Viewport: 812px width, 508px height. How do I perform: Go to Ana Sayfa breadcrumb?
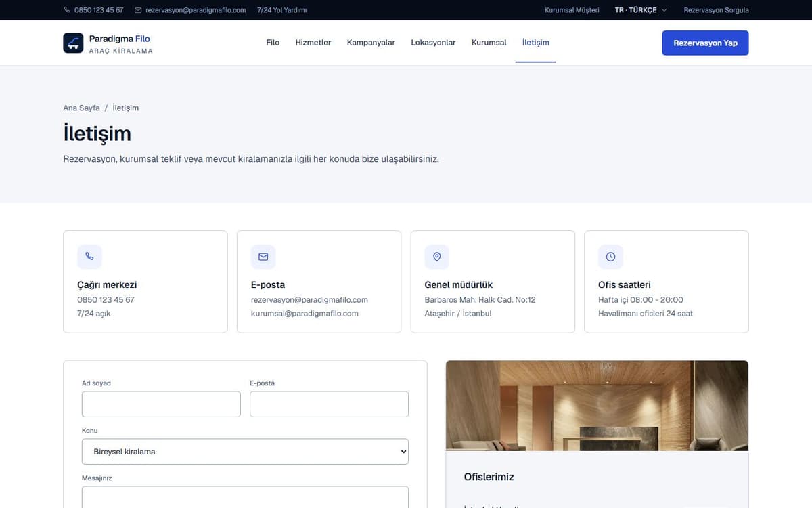pos(81,108)
